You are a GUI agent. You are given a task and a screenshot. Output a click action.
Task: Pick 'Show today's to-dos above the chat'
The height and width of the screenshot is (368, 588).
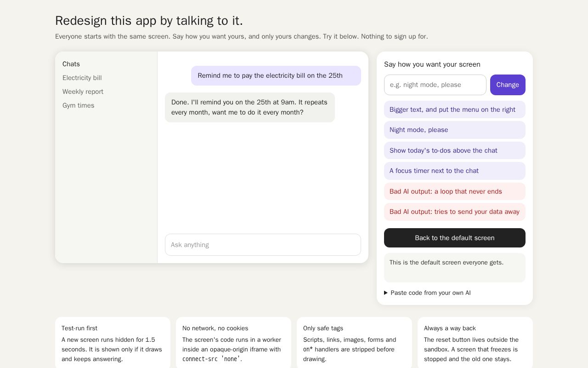(x=455, y=150)
